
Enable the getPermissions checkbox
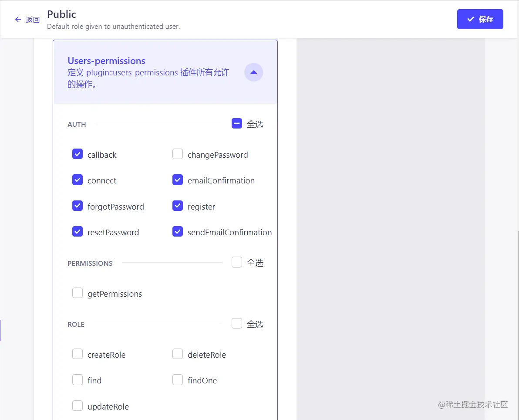click(78, 293)
